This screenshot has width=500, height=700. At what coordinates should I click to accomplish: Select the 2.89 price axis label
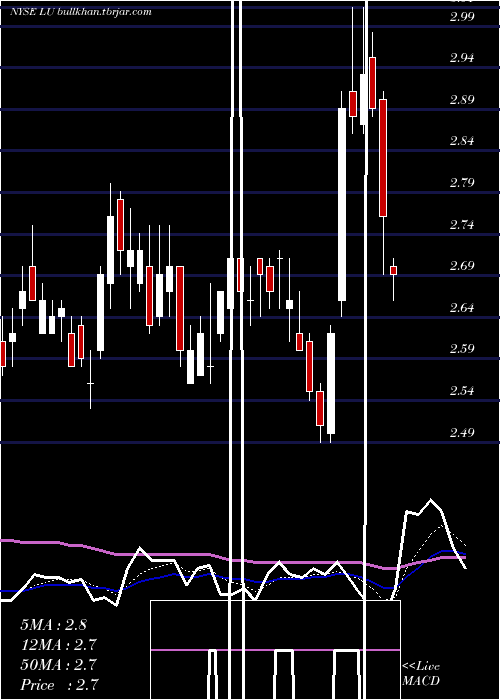[462, 99]
